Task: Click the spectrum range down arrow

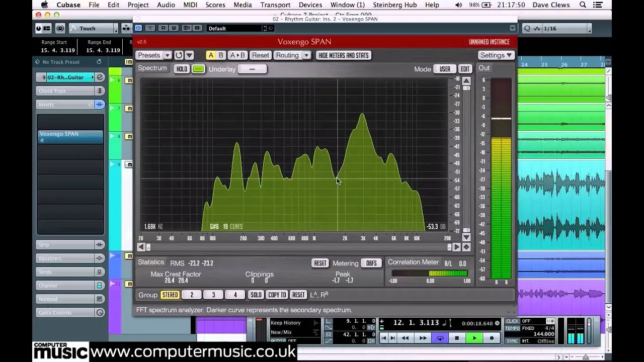Action: point(466,237)
